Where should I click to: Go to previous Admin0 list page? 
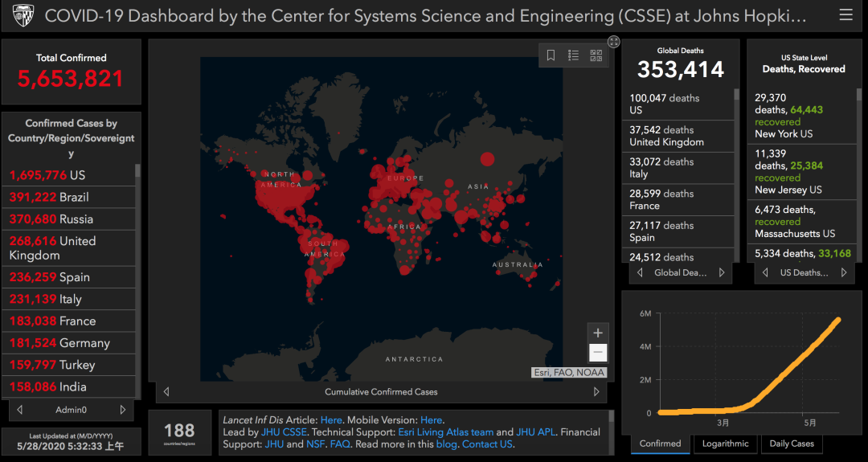20,410
